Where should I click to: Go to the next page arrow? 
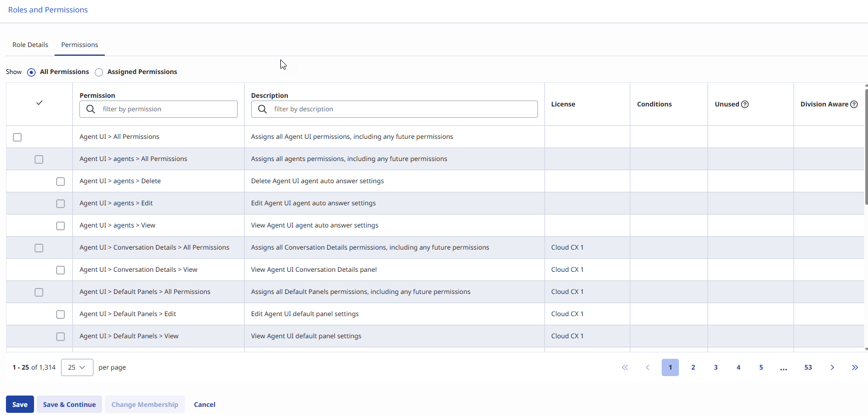click(x=832, y=367)
